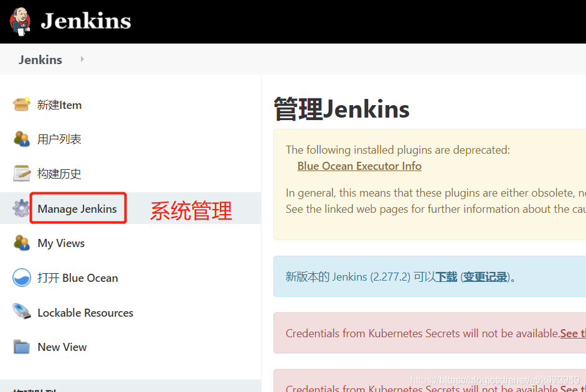
Task: Open Lockable Resources sidebar link
Action: (x=85, y=313)
